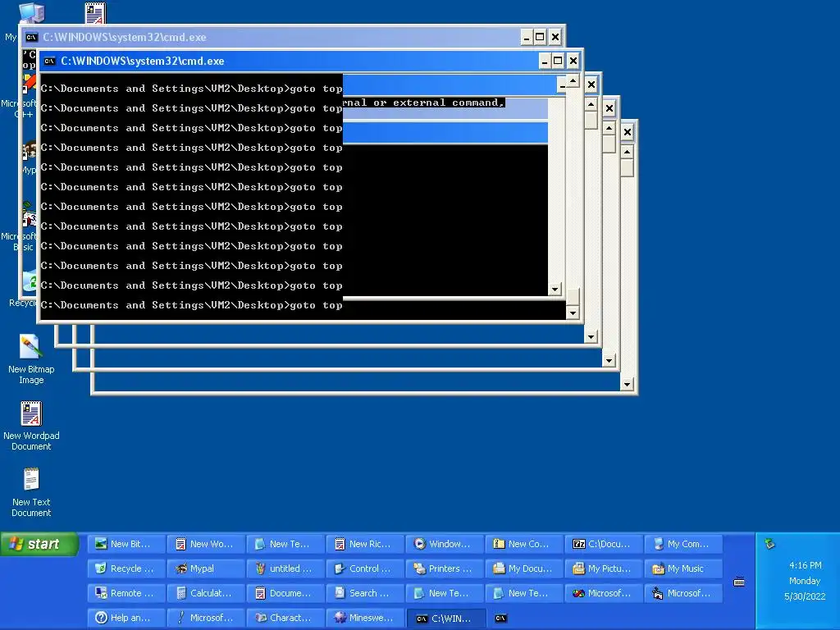This screenshot has width=840, height=630.
Task: Switch to the New Bit... taskbar window
Action: [x=126, y=544]
